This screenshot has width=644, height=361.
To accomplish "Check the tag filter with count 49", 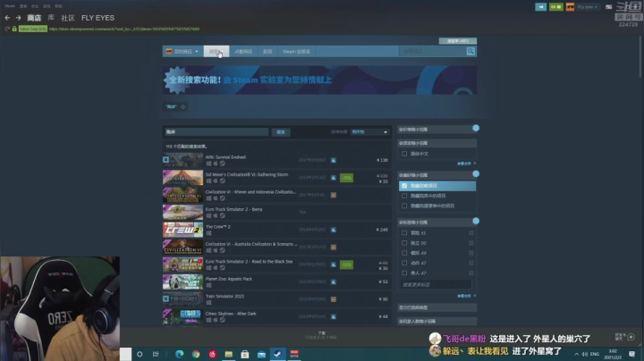I will point(404,253).
